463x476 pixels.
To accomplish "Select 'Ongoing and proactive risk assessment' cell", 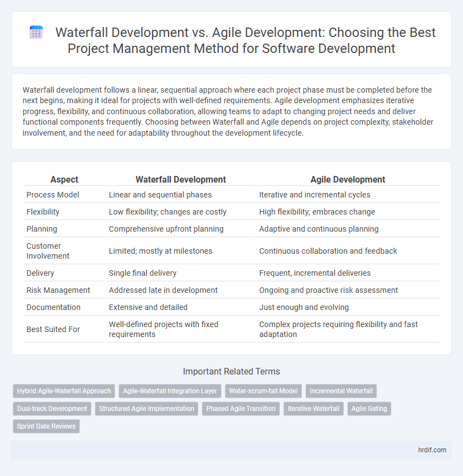I will [348, 290].
